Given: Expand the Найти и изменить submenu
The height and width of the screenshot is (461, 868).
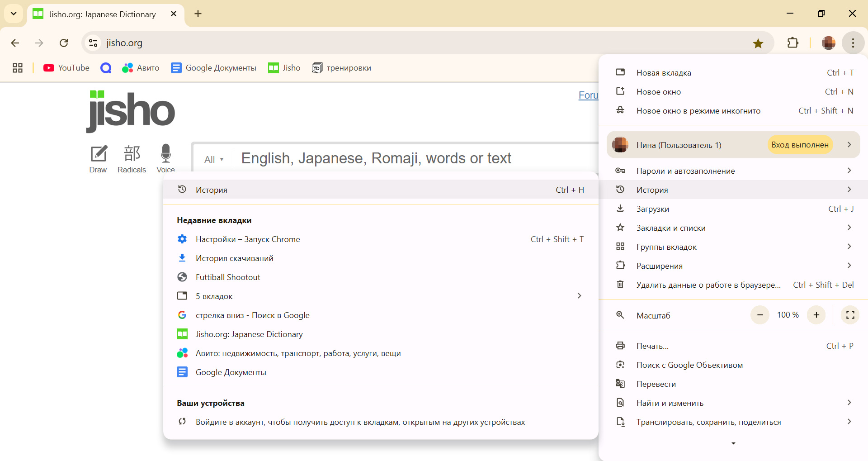Looking at the screenshot, I should (x=732, y=403).
